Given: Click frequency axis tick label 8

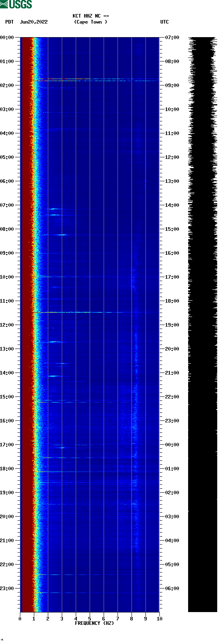Looking at the screenshot, I should click(132, 619).
